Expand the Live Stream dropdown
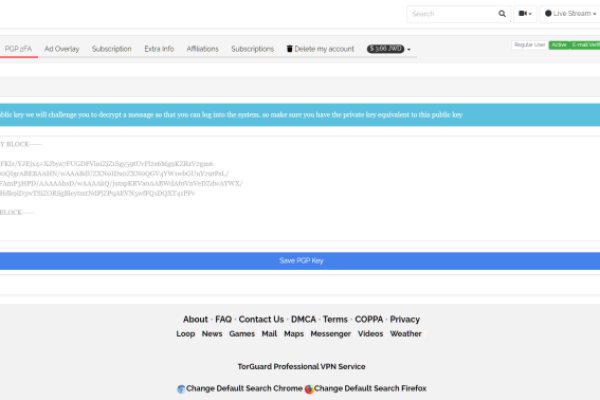The height and width of the screenshot is (400, 600). (570, 14)
